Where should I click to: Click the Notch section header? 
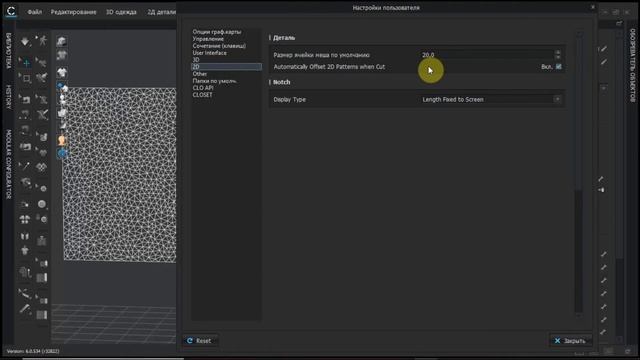click(x=281, y=82)
